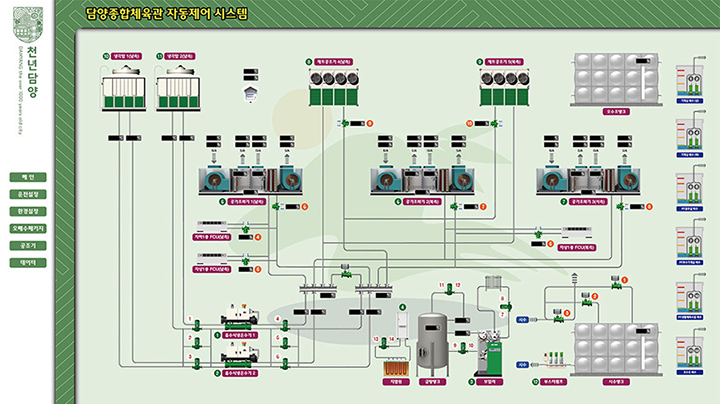Click the 급탕탱크 hot water tank
The width and height of the screenshot is (720, 404).
[x=432, y=340]
